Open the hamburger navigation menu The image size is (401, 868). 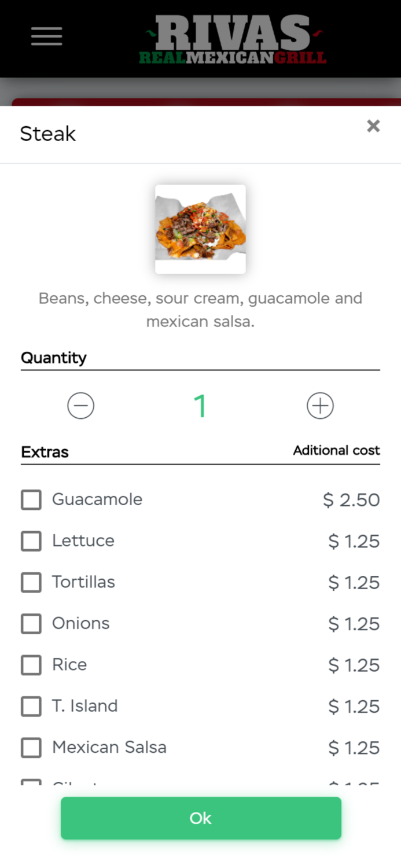(46, 36)
